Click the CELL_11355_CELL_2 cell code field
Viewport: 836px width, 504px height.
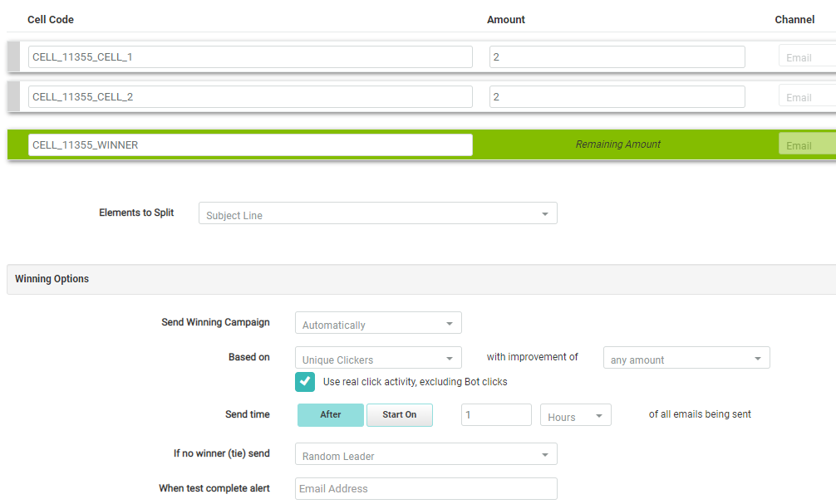[x=249, y=97]
